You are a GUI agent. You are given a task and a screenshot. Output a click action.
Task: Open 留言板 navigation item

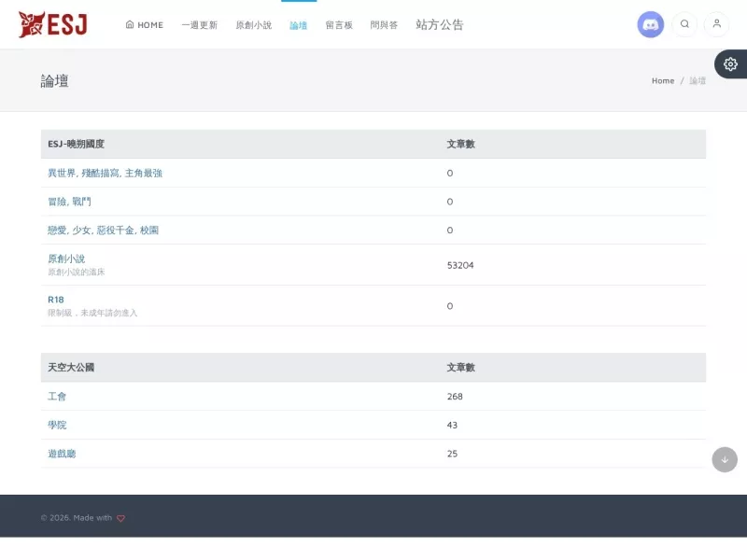[339, 25]
